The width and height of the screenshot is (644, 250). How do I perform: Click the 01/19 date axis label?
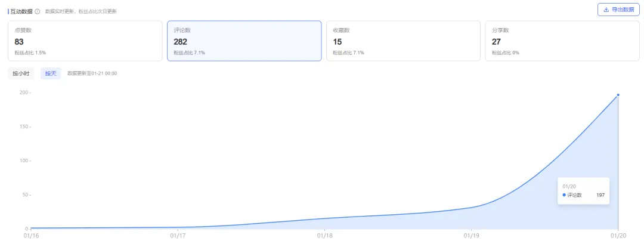click(471, 236)
